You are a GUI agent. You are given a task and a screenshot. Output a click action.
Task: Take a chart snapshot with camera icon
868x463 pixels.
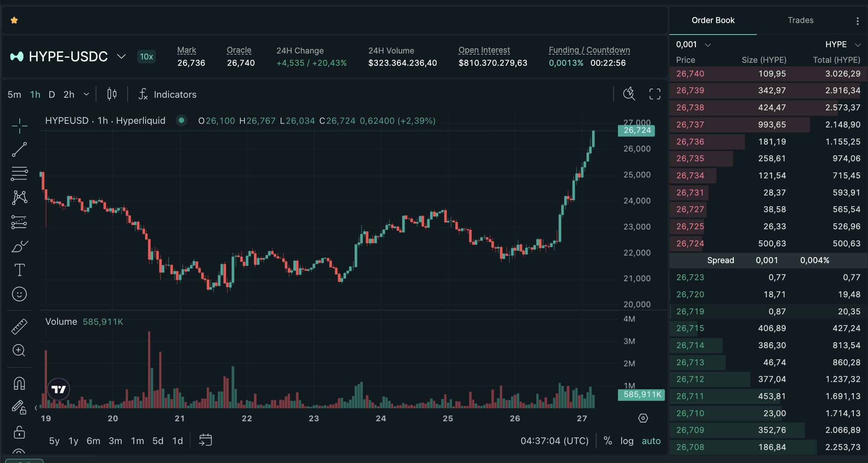[x=629, y=94]
